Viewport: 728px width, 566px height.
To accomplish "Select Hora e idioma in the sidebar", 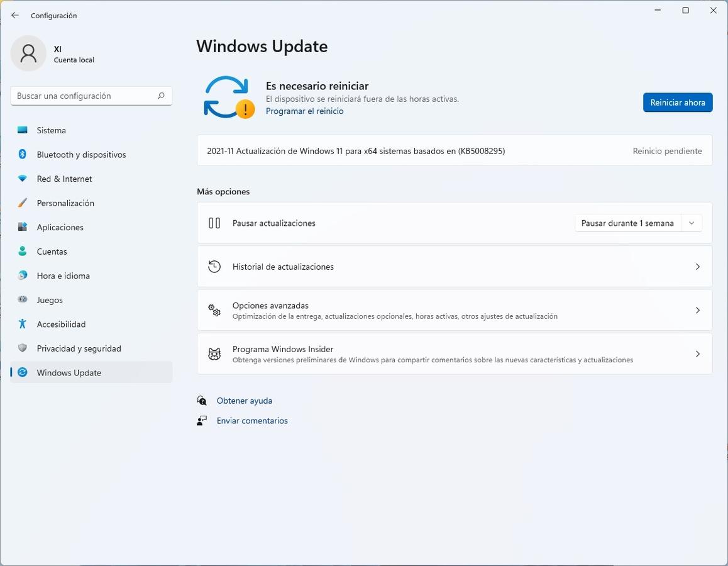I will [63, 276].
